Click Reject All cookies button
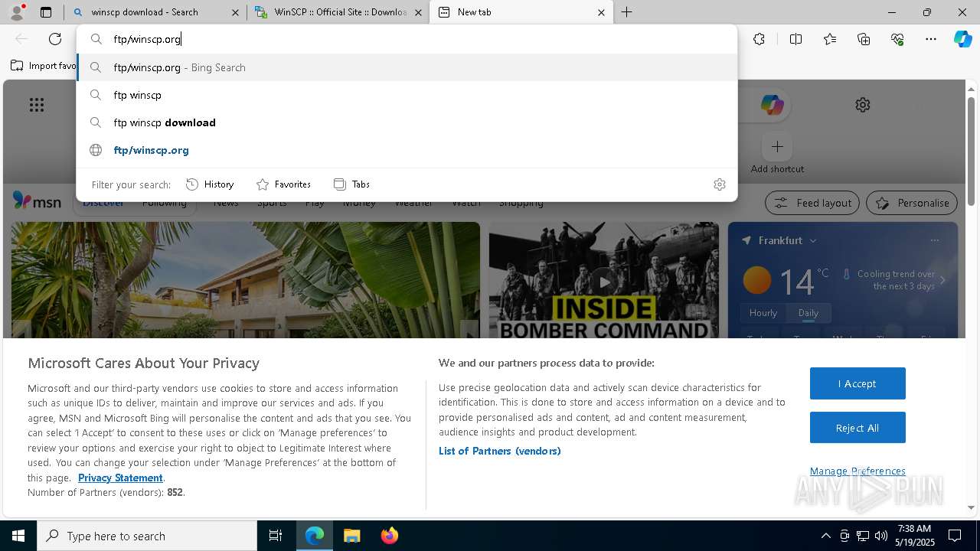This screenshot has width=980, height=551. pos(857,428)
